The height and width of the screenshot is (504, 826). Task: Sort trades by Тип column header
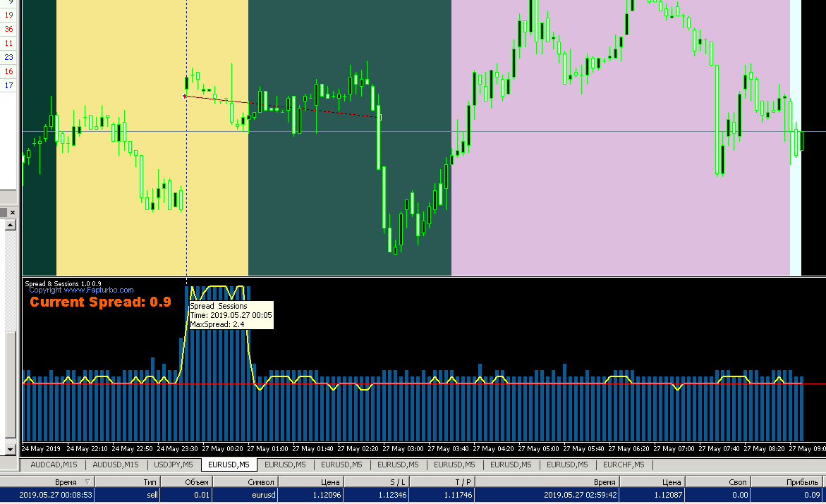click(x=128, y=482)
